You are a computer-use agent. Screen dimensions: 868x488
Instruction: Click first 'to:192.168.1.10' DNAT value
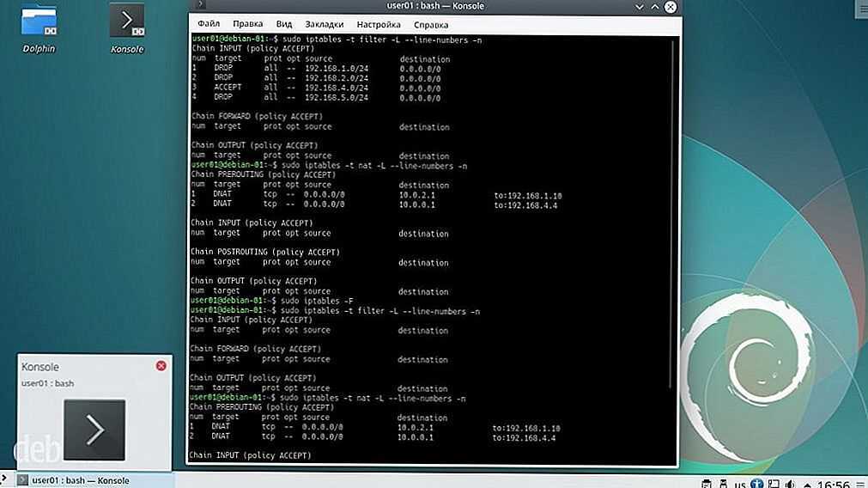pos(528,196)
